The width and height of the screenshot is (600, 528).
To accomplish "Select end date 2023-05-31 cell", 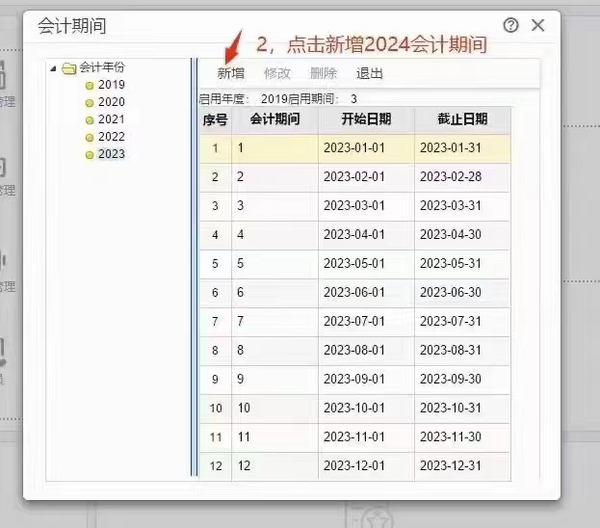I will coord(462,264).
